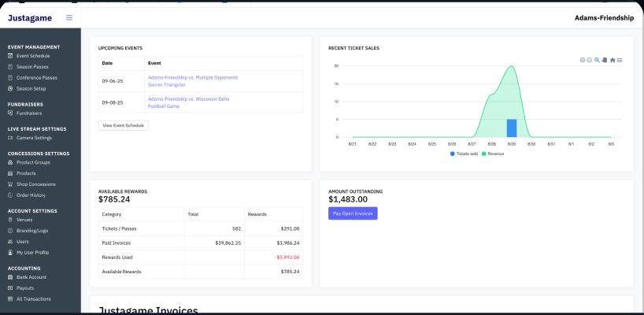Click the 09-08-25 date cell
Image resolution: width=644 pixels, height=315 pixels.
(121, 102)
